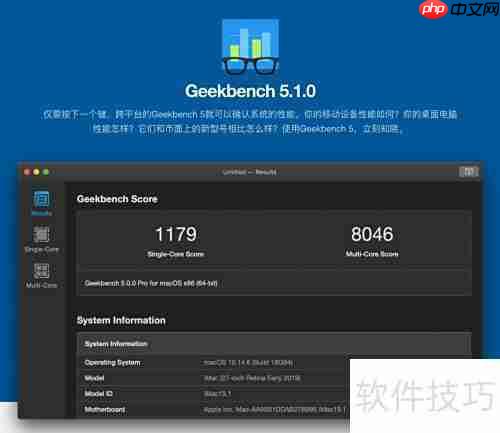Select the Operating System row label
This screenshot has height=433, width=500.
[x=112, y=362]
